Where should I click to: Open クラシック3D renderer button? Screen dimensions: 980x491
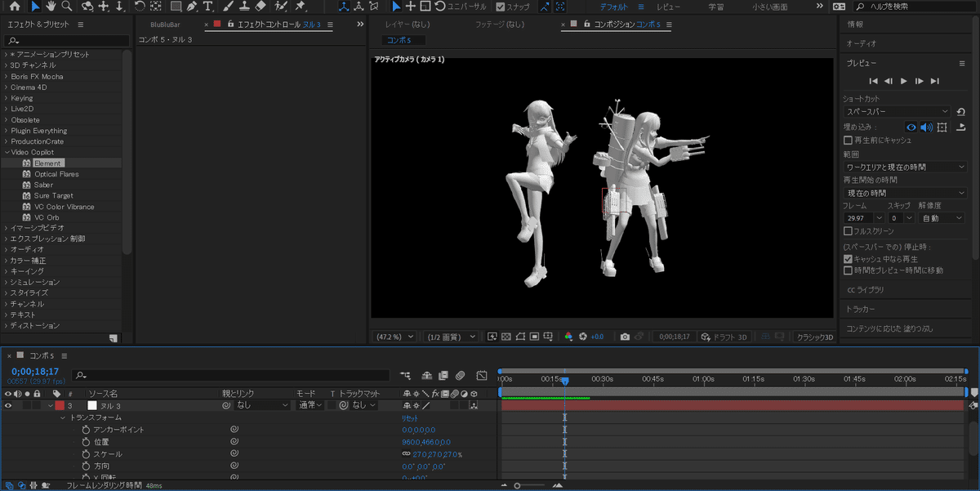pyautogui.click(x=814, y=337)
